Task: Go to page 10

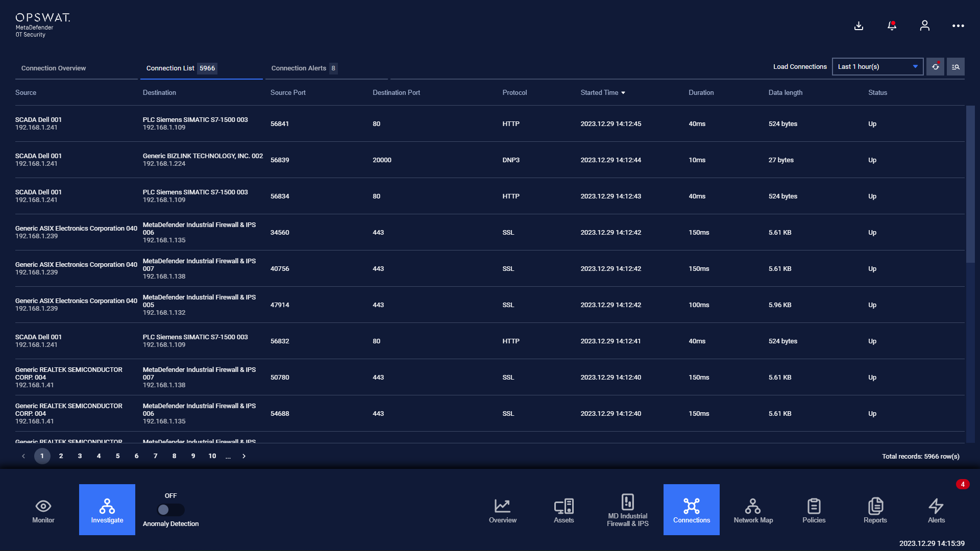Action: pos(212,456)
